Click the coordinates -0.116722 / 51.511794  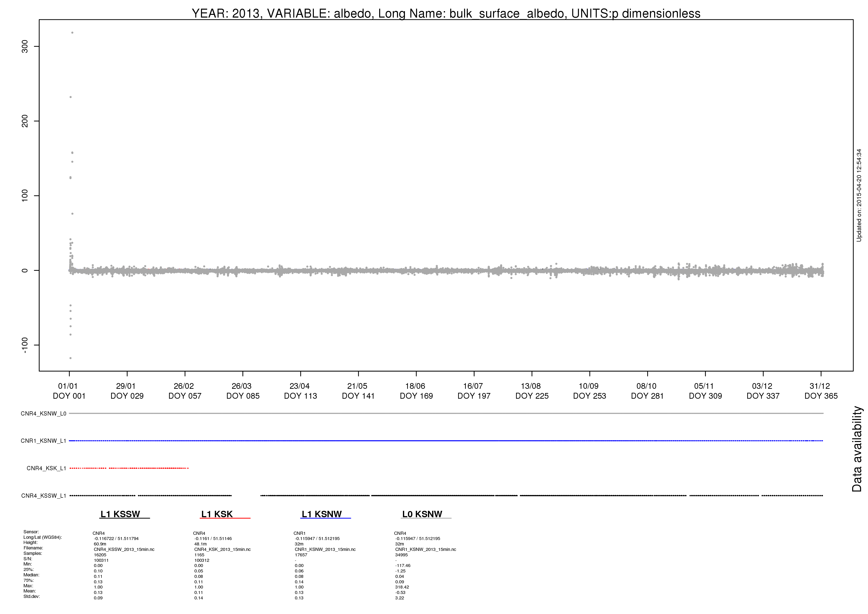(116, 539)
